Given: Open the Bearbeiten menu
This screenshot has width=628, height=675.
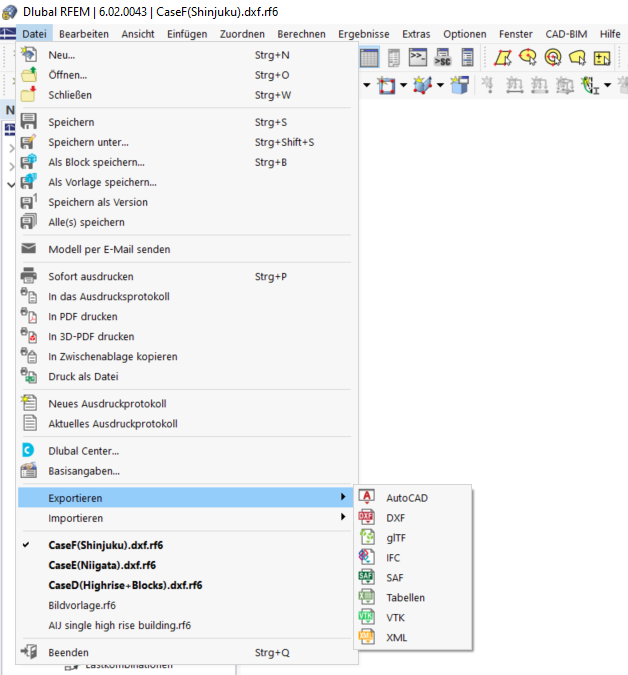Looking at the screenshot, I should coord(84,34).
